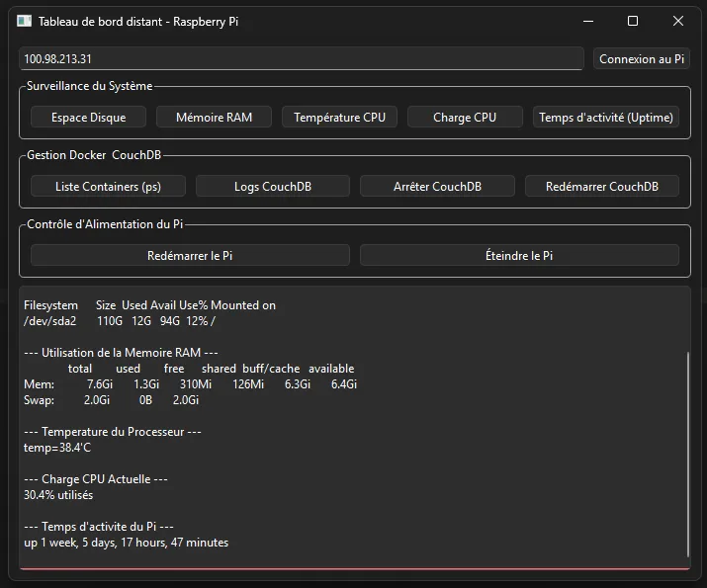The width and height of the screenshot is (707, 588).
Task: Click the 'Surveillance du Système' group title
Action: point(89,86)
